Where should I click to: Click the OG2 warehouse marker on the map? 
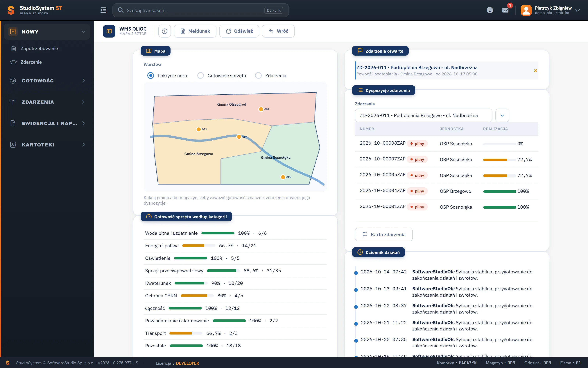coord(261,109)
